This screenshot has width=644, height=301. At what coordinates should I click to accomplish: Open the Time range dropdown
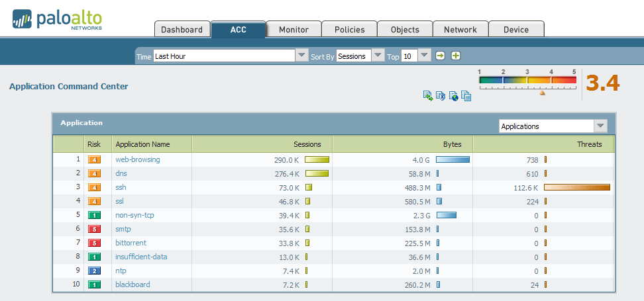click(x=301, y=56)
